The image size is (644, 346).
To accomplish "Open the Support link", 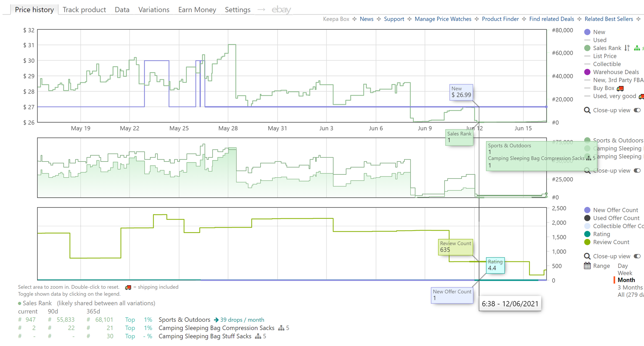I will click(x=394, y=19).
